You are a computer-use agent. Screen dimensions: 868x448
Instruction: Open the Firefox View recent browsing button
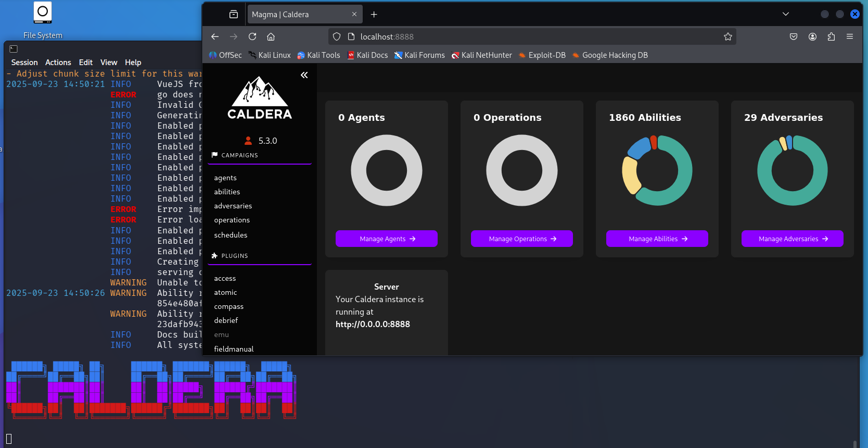234,14
